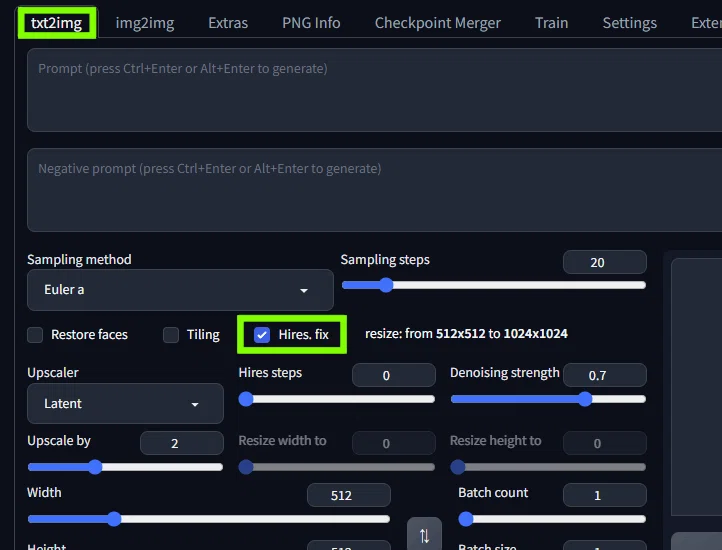This screenshot has height=550, width=722.
Task: Edit the Width value 512
Action: [349, 495]
